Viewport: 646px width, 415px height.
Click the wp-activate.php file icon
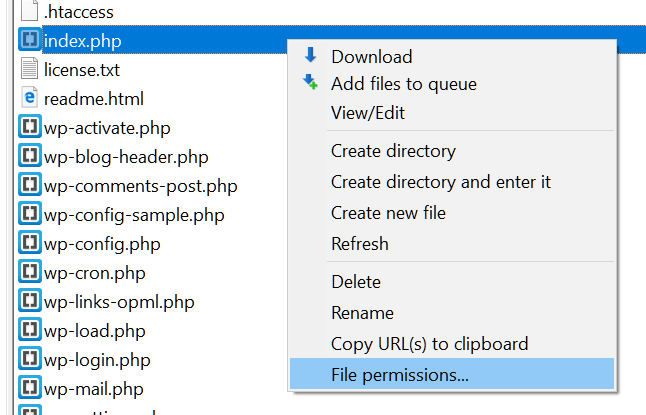click(x=30, y=126)
